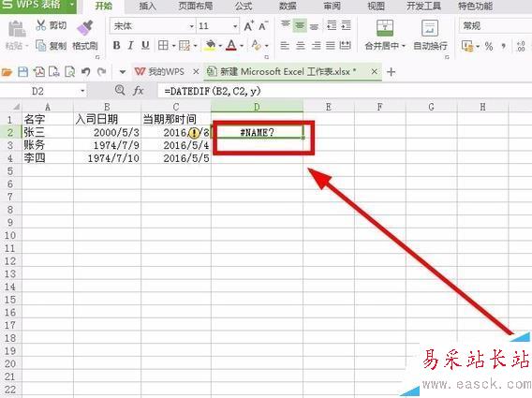Open the 数据 ribbon tab

[288, 7]
